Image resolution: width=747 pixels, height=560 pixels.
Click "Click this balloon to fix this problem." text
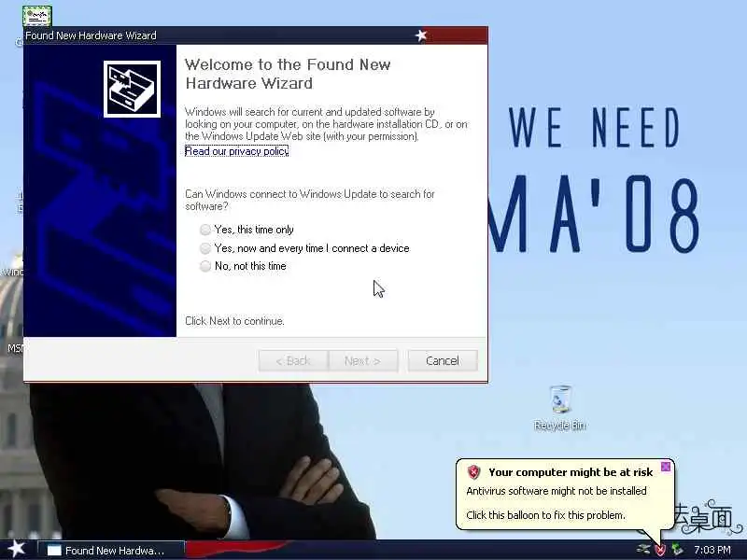click(x=545, y=515)
